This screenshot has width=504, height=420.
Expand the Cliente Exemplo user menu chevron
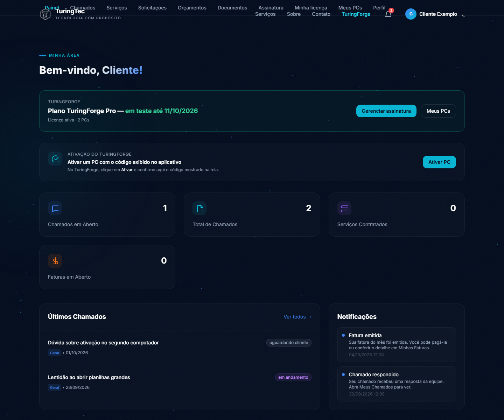point(463,14)
